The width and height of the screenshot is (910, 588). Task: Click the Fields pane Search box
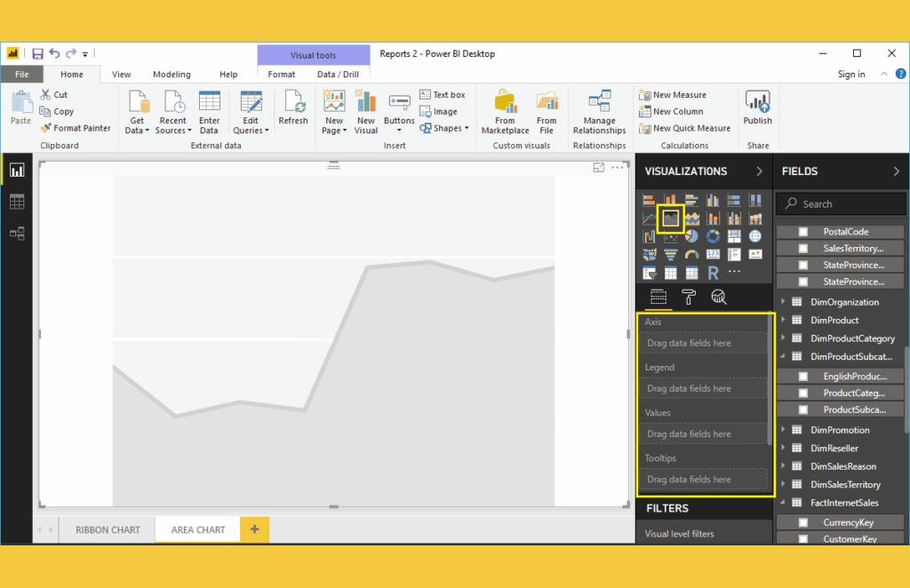coord(841,203)
